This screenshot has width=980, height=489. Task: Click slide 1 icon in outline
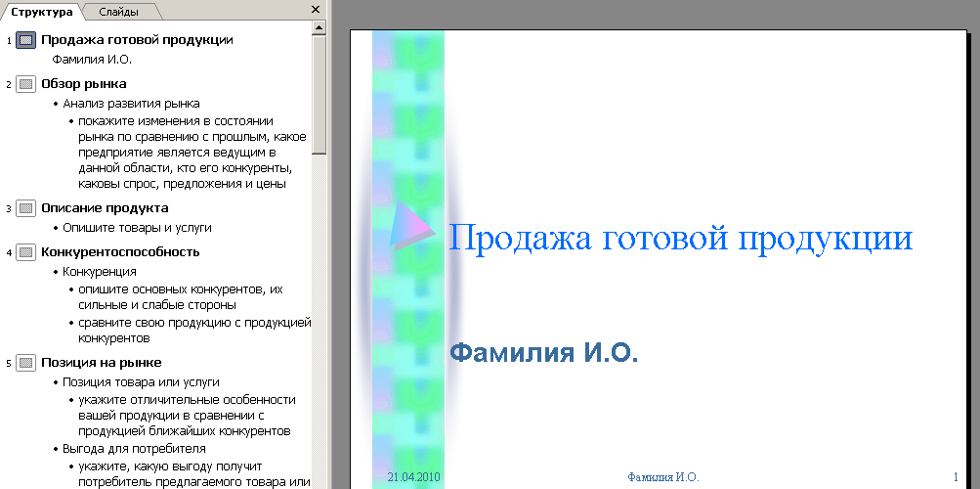(26, 40)
